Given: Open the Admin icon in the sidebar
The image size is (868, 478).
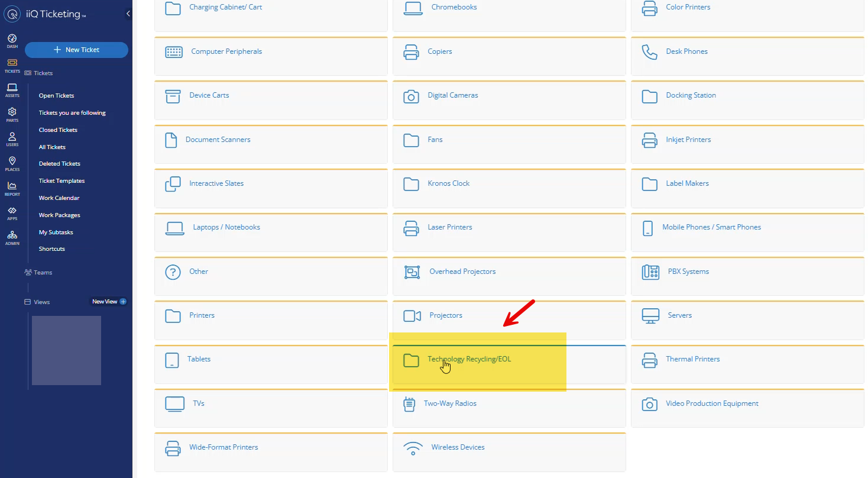Looking at the screenshot, I should point(12,236).
